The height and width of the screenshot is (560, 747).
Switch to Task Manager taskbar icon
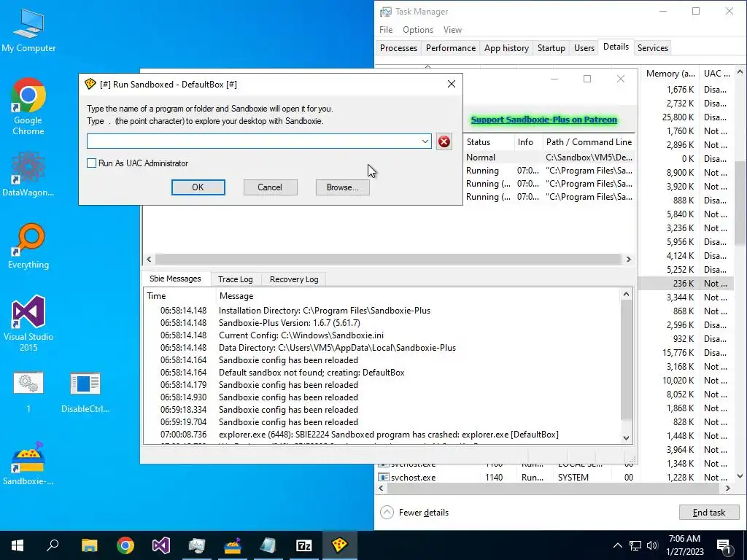click(x=197, y=545)
